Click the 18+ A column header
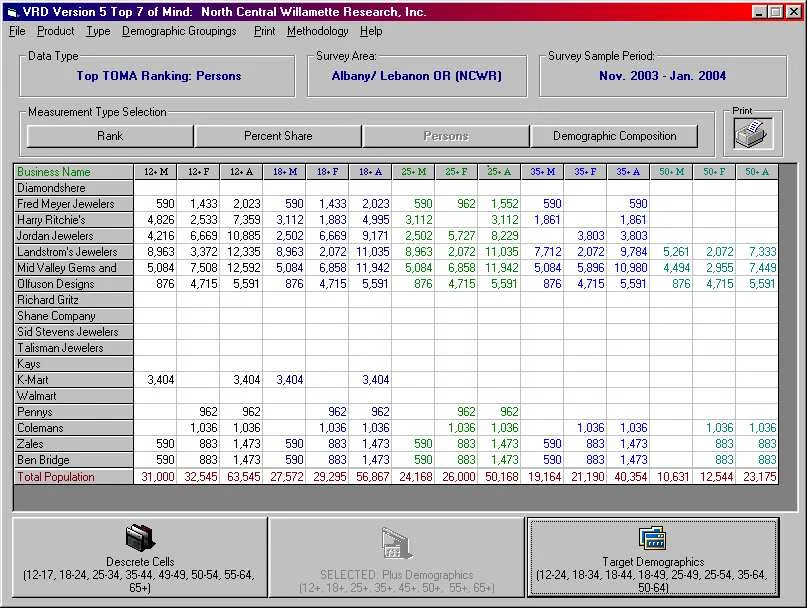The image size is (807, 608). coord(371,172)
